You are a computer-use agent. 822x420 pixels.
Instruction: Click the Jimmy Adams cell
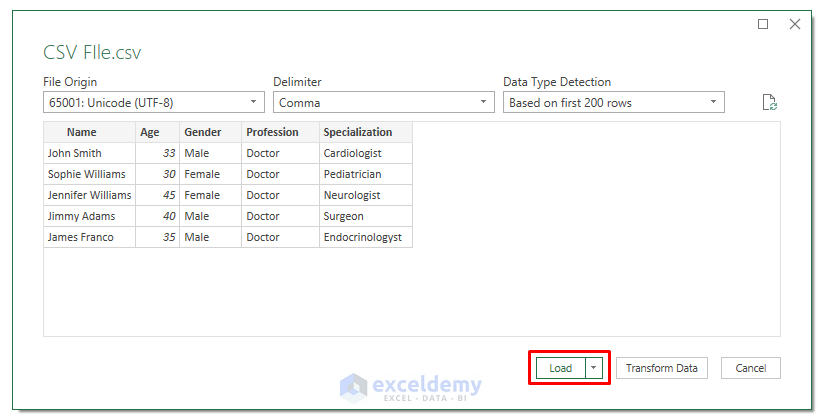pos(89,216)
